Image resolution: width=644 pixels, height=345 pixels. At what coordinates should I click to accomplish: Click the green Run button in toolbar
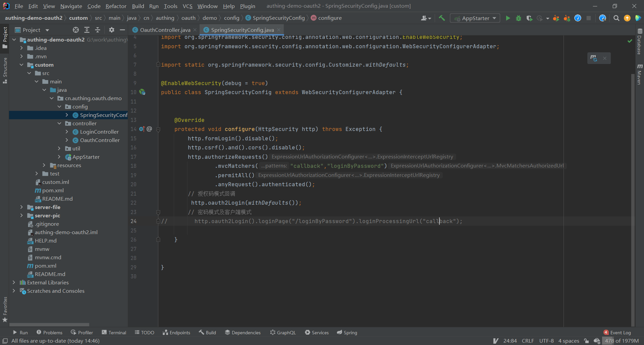pyautogui.click(x=508, y=18)
